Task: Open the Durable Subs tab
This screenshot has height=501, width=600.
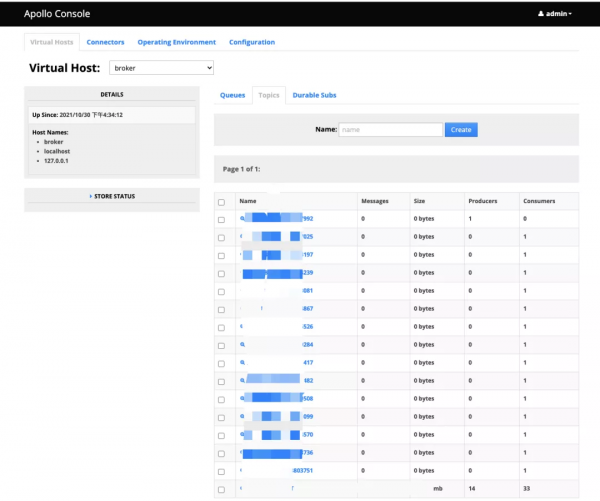Action: coord(314,95)
